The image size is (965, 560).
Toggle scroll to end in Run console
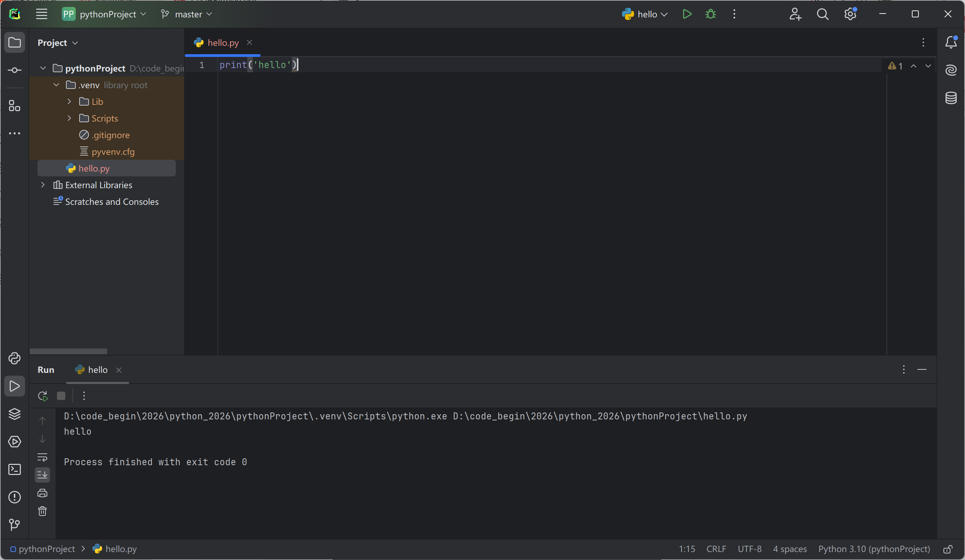point(42,475)
